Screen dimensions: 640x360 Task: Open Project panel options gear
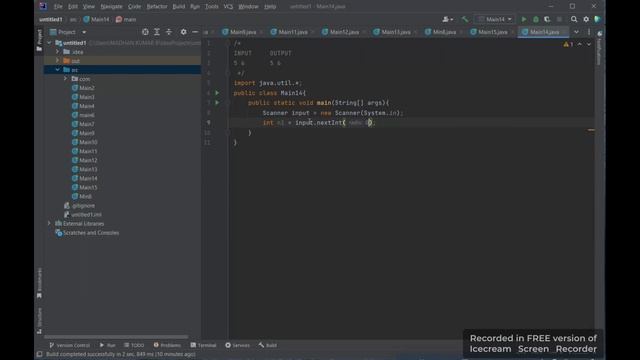183,32
